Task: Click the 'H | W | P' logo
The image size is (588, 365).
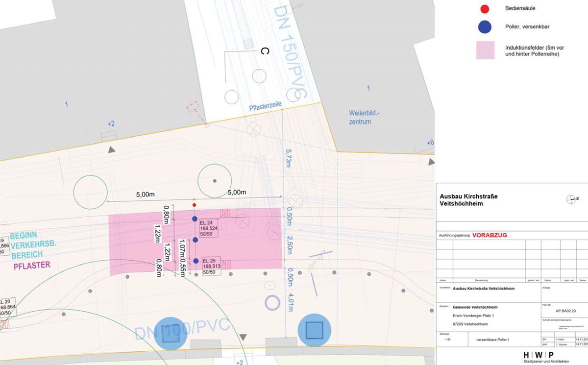Action: 538,355
